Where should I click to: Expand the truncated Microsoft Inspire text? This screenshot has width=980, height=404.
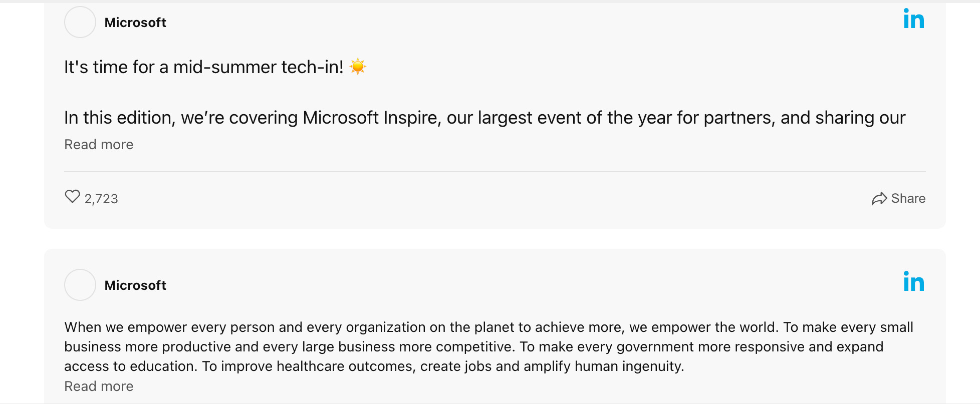click(98, 145)
